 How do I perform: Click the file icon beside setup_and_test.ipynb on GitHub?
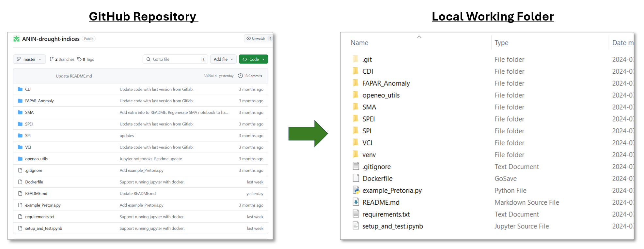[20, 228]
